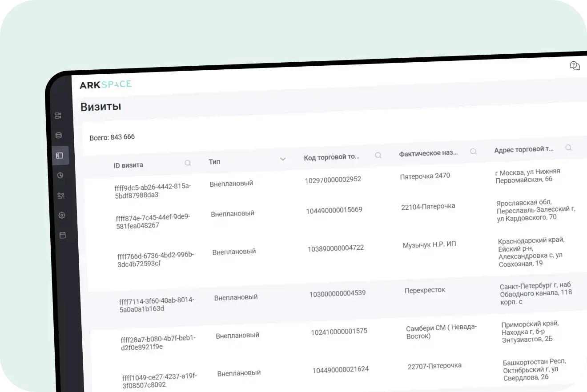Click address г Москва, ул Нижняя Первомайская, 66

point(528,176)
